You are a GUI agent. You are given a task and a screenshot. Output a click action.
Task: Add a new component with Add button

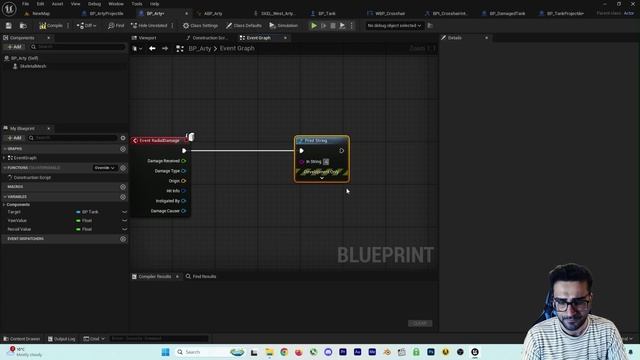14,47
